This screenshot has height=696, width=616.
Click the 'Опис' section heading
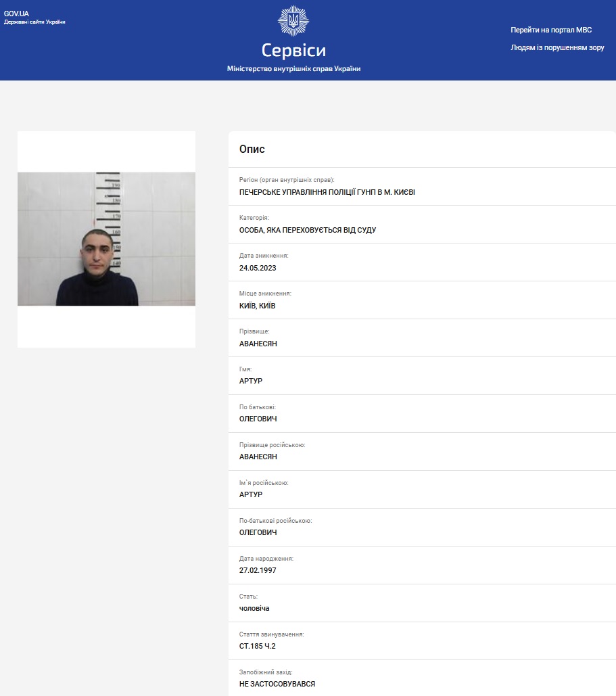tap(252, 149)
